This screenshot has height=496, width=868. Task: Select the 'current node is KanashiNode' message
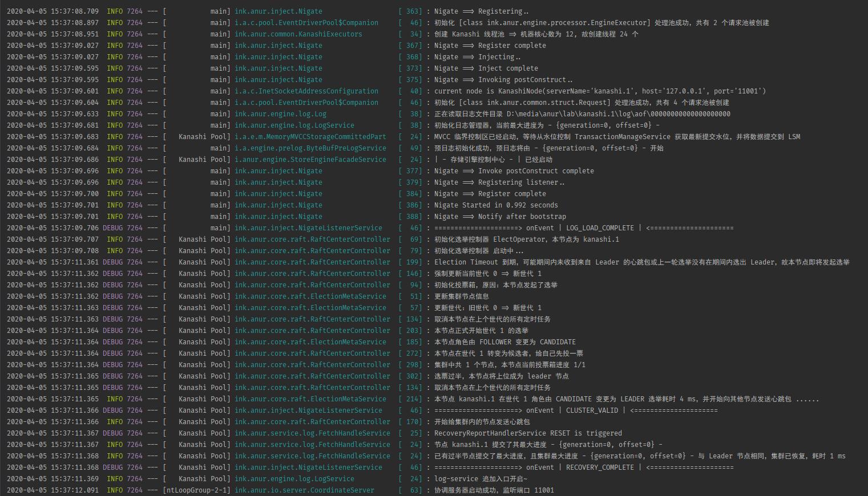pos(600,91)
